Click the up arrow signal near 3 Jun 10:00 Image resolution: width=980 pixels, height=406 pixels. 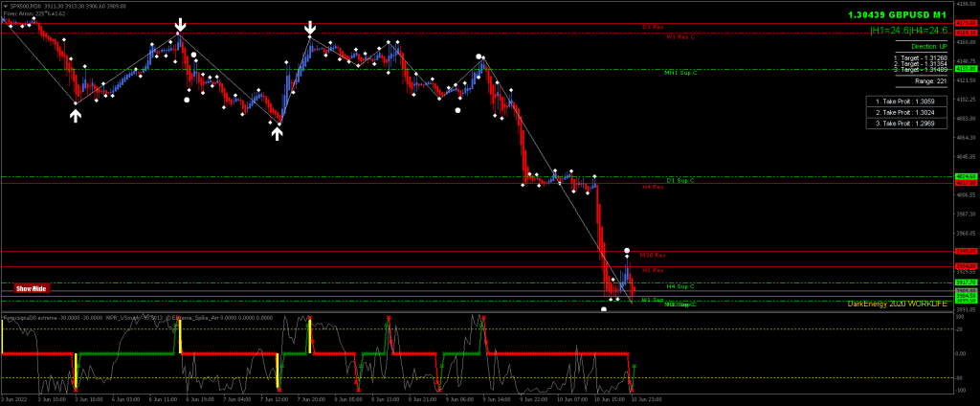pos(76,115)
